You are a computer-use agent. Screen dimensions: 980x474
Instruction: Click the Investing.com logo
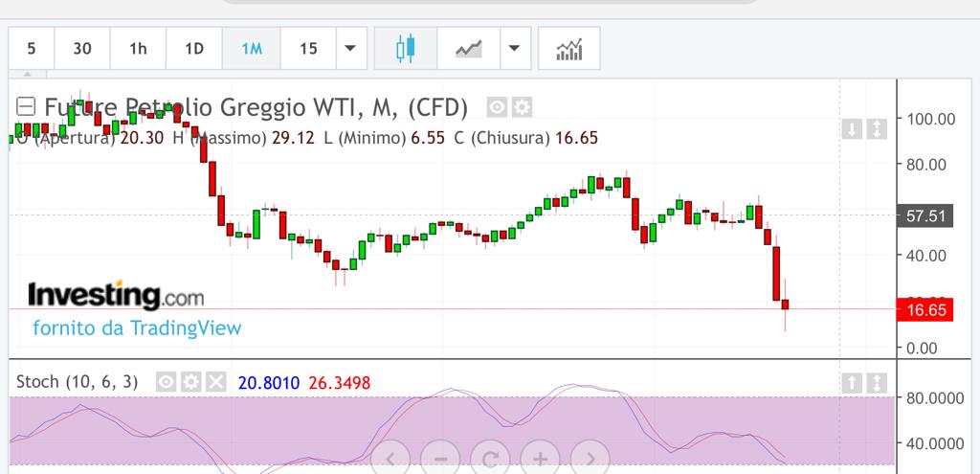pyautogui.click(x=116, y=295)
